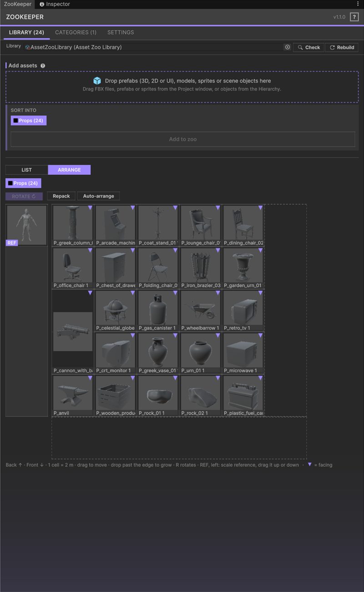Click facing arrow on P_office_chair 1 cell
Viewport: 364px width, 592px height.
tap(90, 250)
